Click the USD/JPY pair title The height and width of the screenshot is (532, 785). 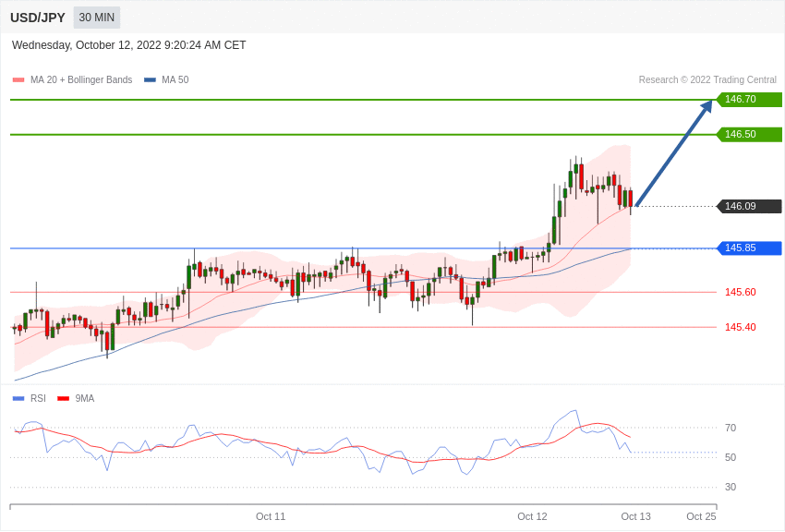pos(38,18)
